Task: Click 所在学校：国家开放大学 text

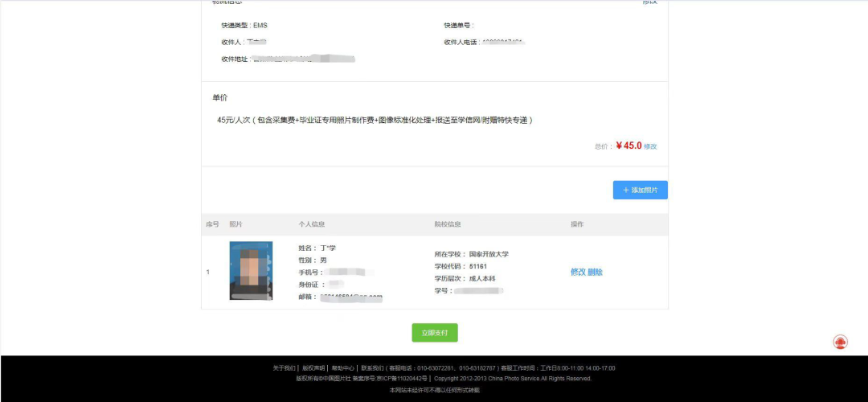Action: 472,254
